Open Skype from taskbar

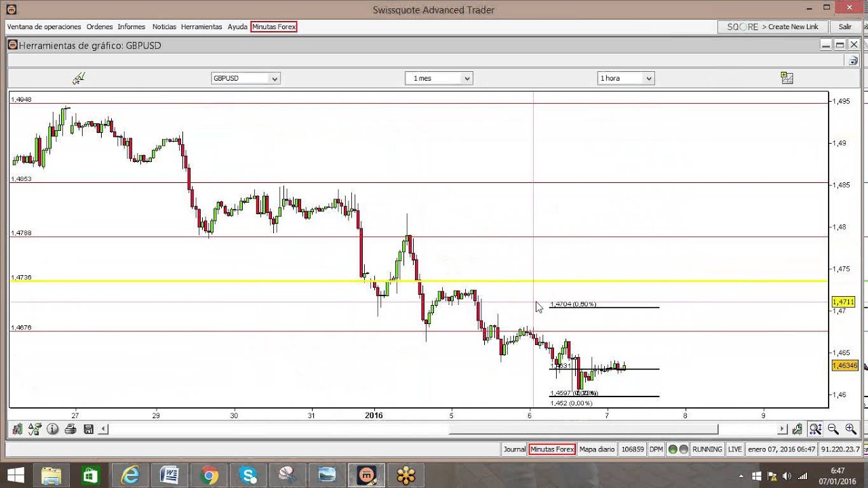248,475
